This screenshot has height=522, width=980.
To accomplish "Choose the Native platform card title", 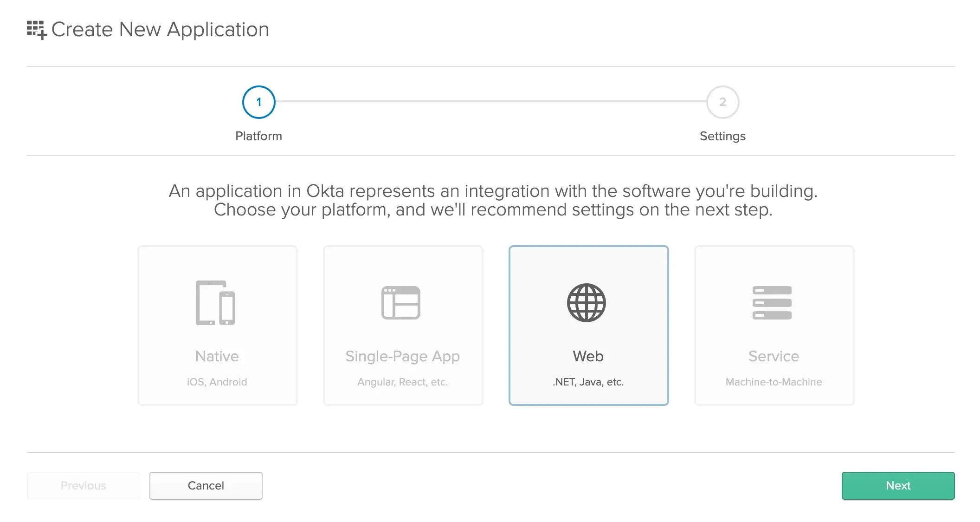I will [217, 356].
